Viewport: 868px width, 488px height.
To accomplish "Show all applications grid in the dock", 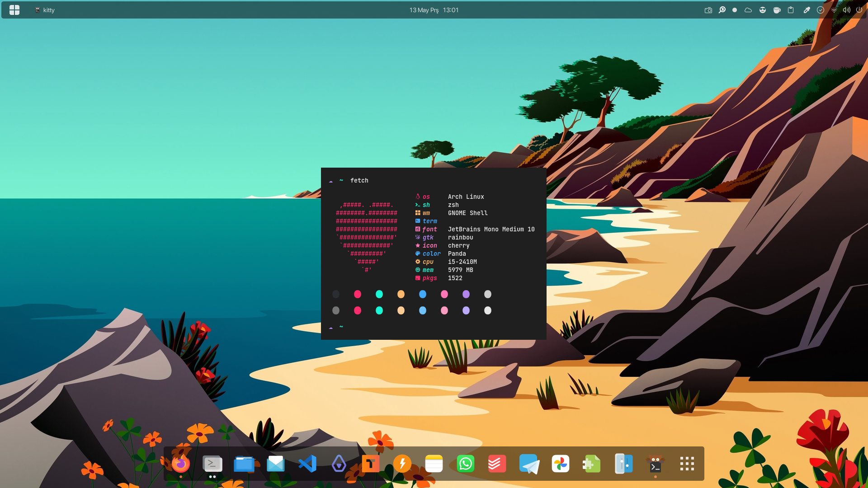I will pyautogui.click(x=687, y=464).
